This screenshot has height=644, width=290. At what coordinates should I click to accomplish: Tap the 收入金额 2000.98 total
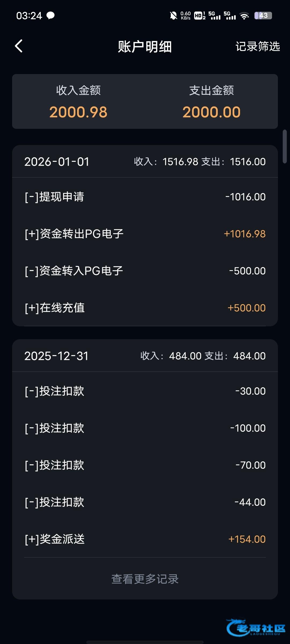[78, 102]
